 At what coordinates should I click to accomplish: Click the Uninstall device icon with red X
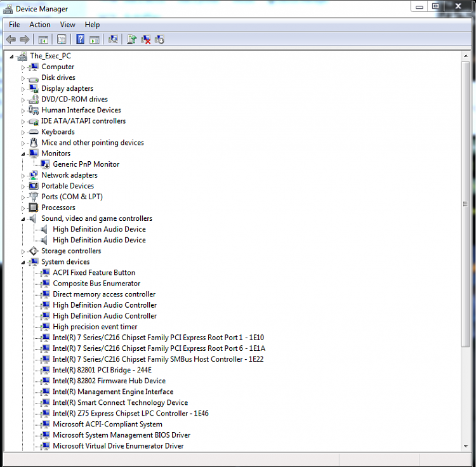pos(146,39)
